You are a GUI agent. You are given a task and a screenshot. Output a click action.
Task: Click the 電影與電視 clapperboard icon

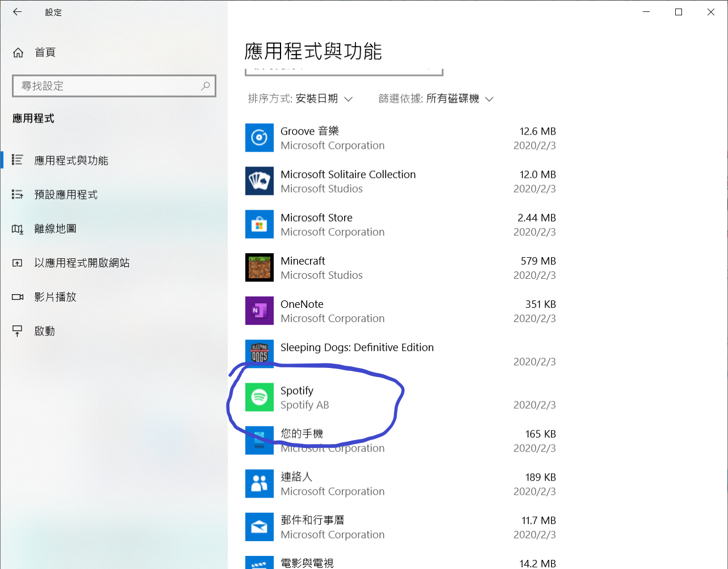260,562
